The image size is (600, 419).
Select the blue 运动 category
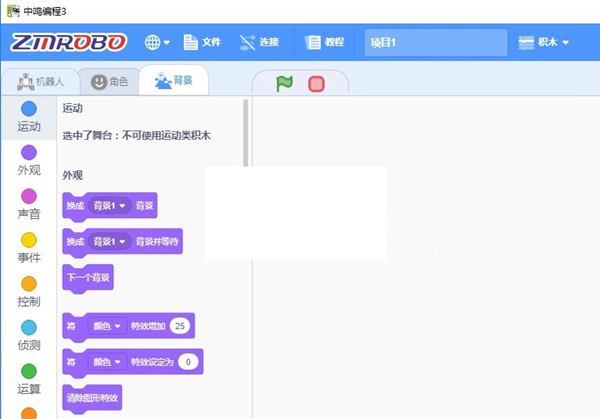(29, 117)
